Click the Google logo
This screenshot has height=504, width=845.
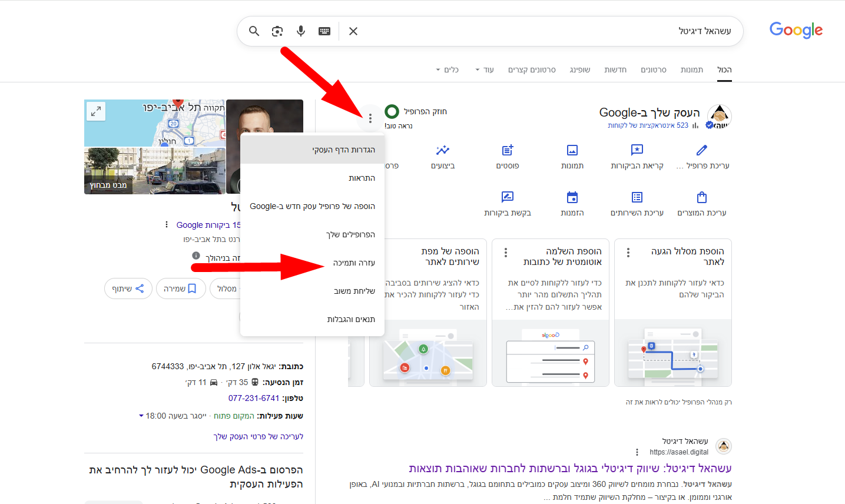pyautogui.click(x=796, y=30)
